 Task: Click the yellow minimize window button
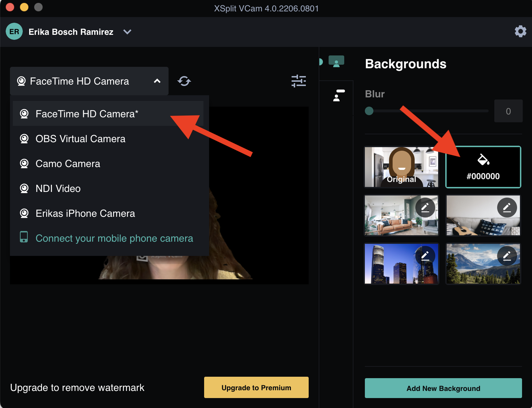coord(24,7)
